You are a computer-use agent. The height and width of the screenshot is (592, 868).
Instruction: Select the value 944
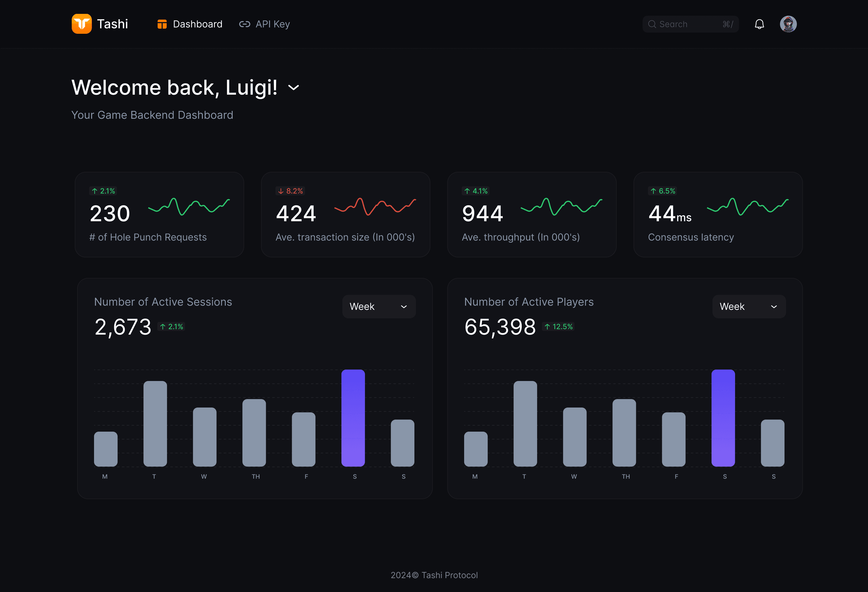483,214
